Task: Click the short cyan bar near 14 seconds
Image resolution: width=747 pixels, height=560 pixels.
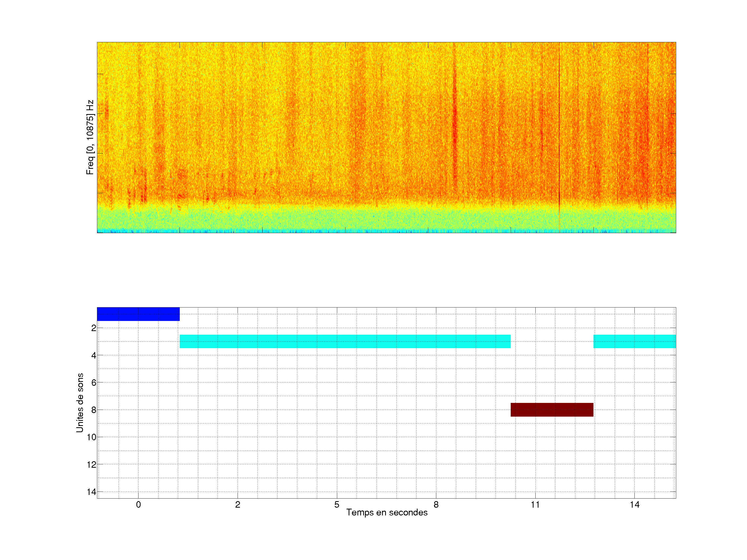Action: point(634,341)
